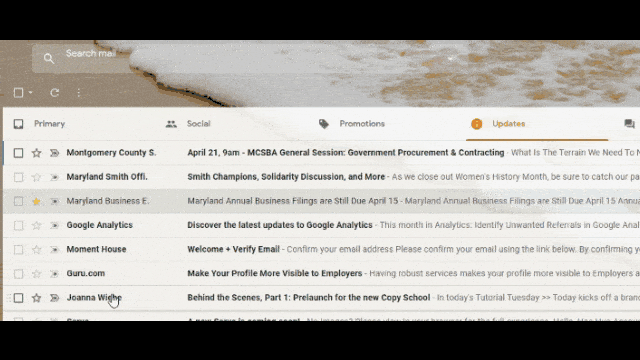Viewport: 640px width, 360px height.
Task: Click sender name Montgomery County S.
Action: 111,153
